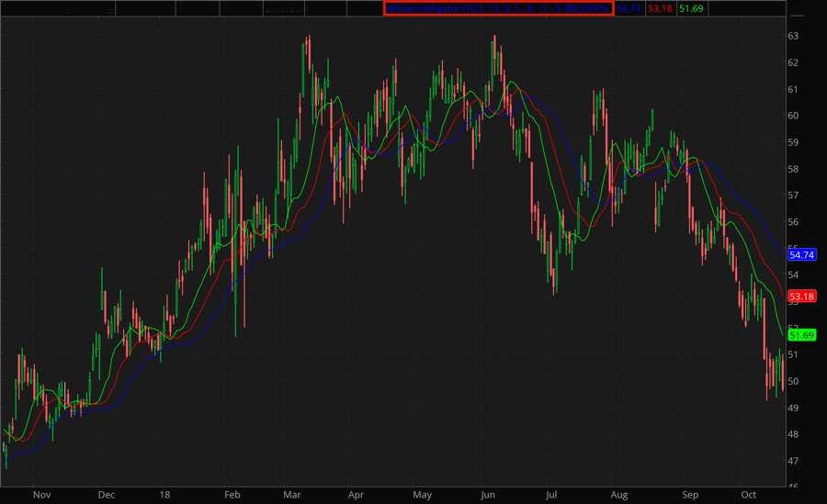Click the green 51.69 value in header
This screenshot has height=504, width=827.
coord(691,8)
